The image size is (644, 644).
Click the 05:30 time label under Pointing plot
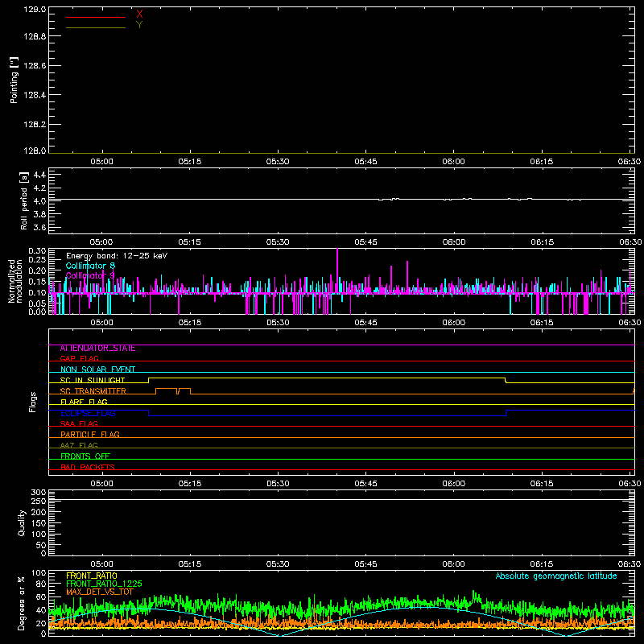pos(278,162)
